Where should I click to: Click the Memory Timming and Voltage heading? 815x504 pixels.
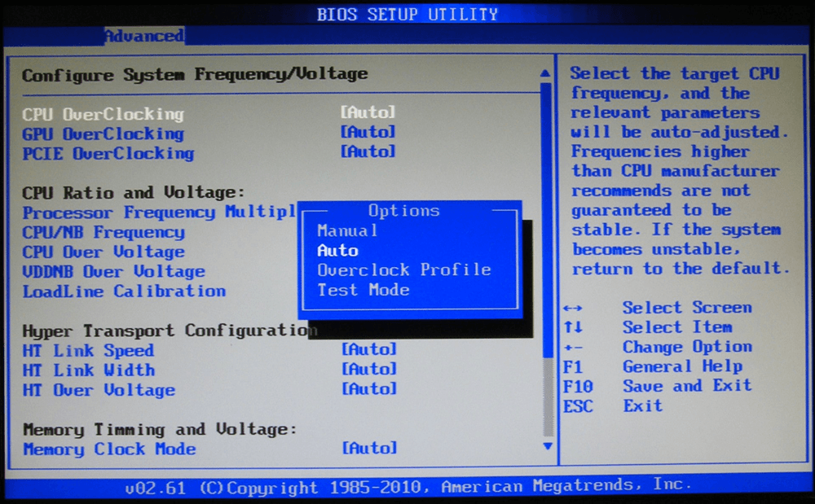pyautogui.click(x=160, y=430)
